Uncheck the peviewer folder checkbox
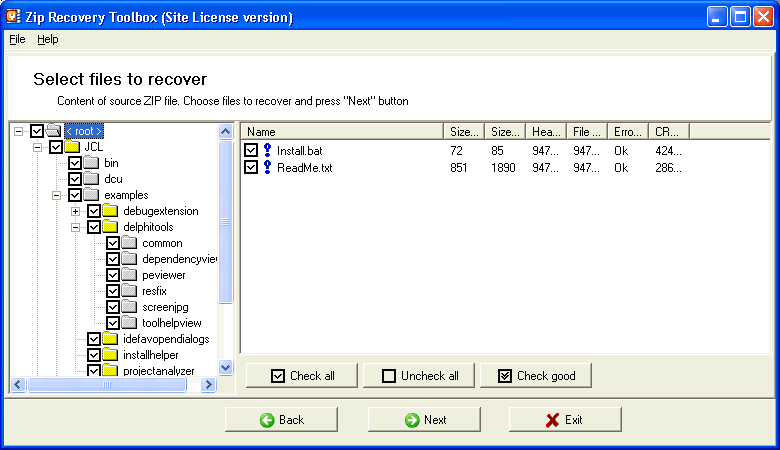780x450 pixels. 113,274
